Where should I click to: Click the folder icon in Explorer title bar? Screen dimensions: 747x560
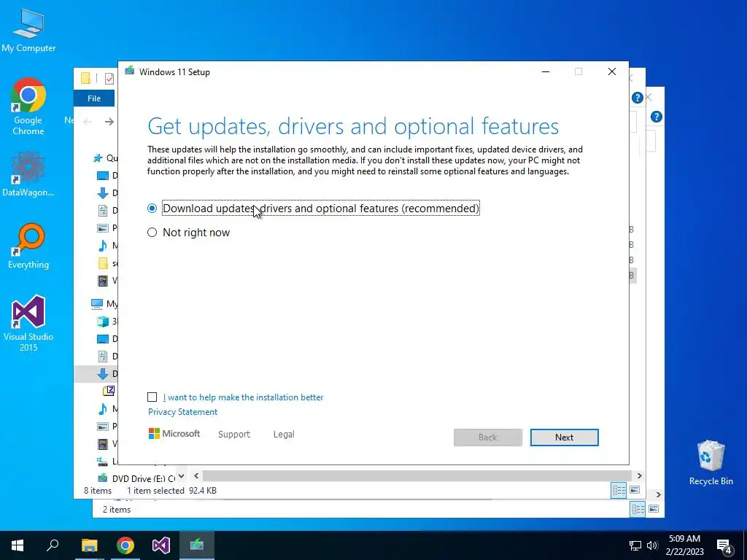click(x=86, y=78)
